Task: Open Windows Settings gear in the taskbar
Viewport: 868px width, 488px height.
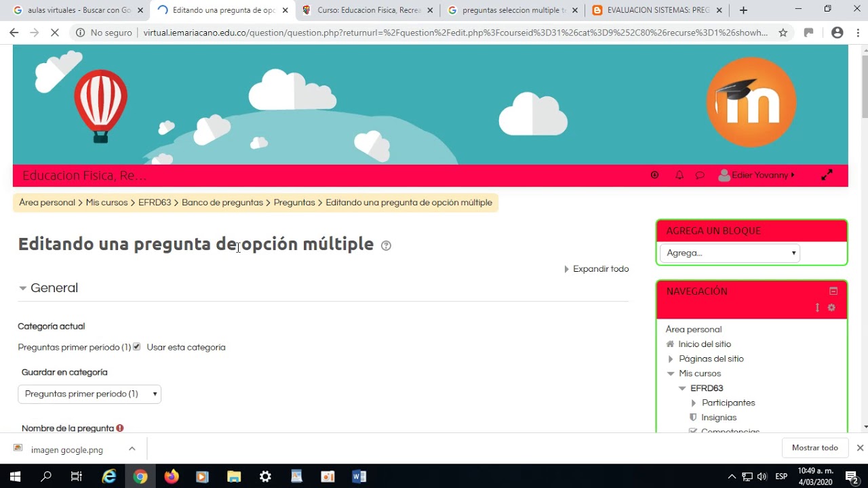Action: [x=265, y=476]
